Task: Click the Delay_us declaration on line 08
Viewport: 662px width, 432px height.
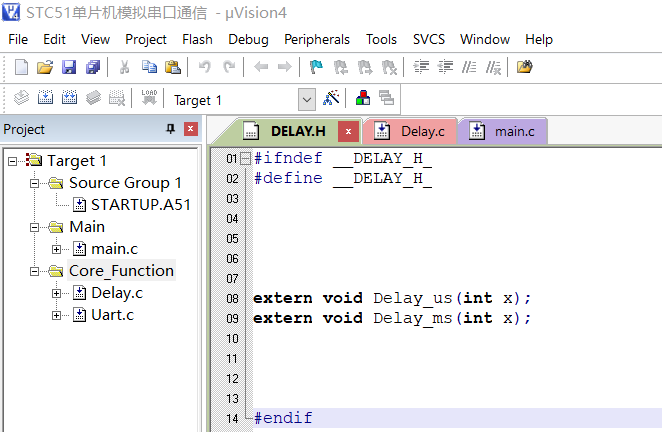Action: click(x=391, y=298)
